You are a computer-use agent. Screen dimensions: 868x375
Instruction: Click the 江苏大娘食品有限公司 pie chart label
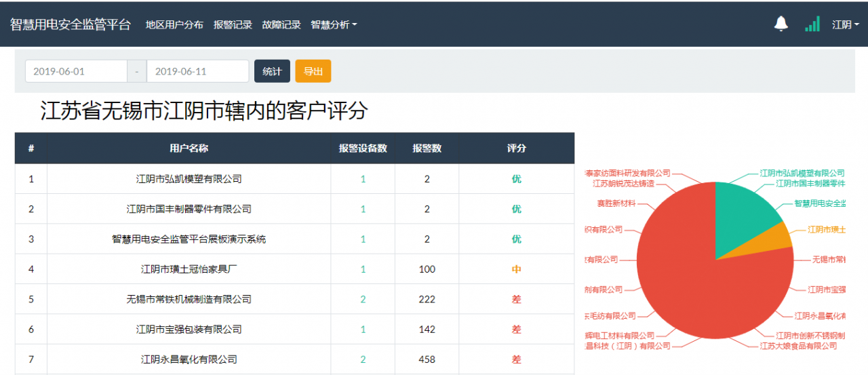point(797,346)
